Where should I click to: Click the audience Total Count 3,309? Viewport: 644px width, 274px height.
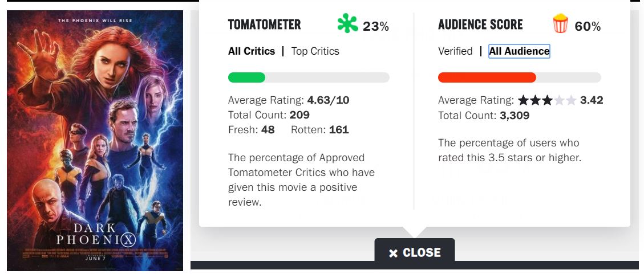pyautogui.click(x=515, y=116)
